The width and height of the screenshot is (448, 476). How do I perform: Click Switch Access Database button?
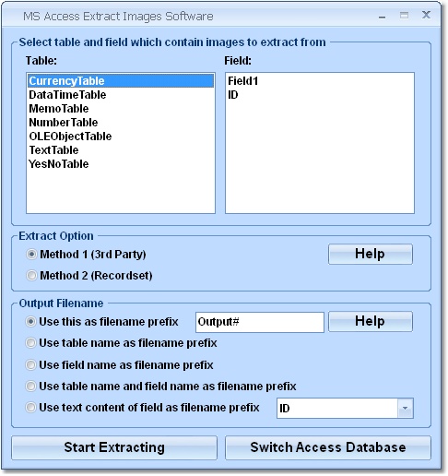coord(328,447)
